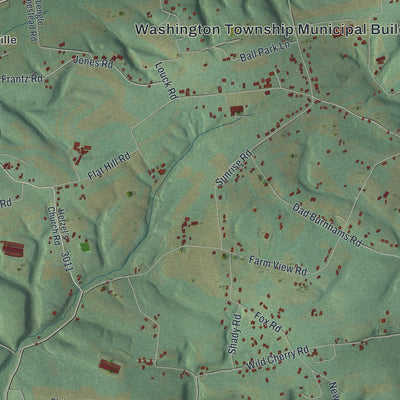Click the red farm complex above Flat Hill Rd
The image size is (400, 400).
click(81, 153)
